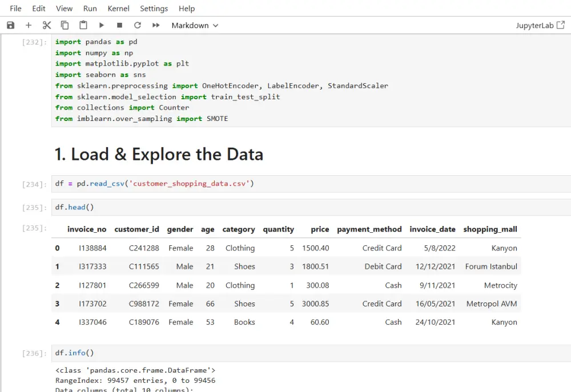The height and width of the screenshot is (392, 571).
Task: Open the Markdown cell type dropdown
Action: [x=195, y=25]
